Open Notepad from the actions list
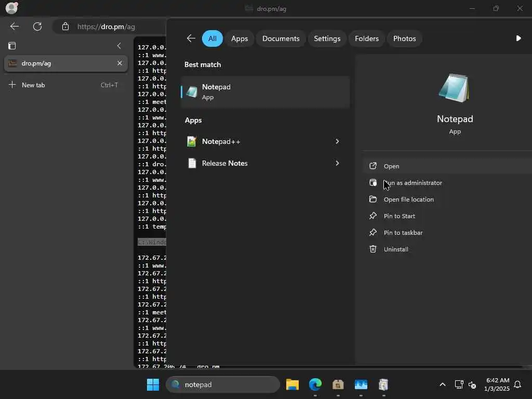Image resolution: width=532 pixels, height=399 pixels. point(447,166)
